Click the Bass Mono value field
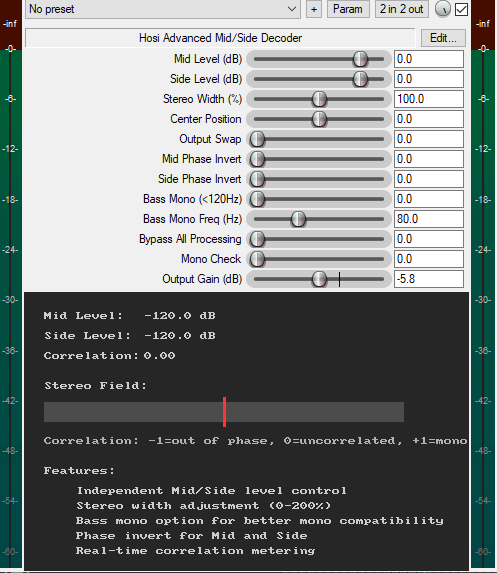497x573 pixels. 429,199
